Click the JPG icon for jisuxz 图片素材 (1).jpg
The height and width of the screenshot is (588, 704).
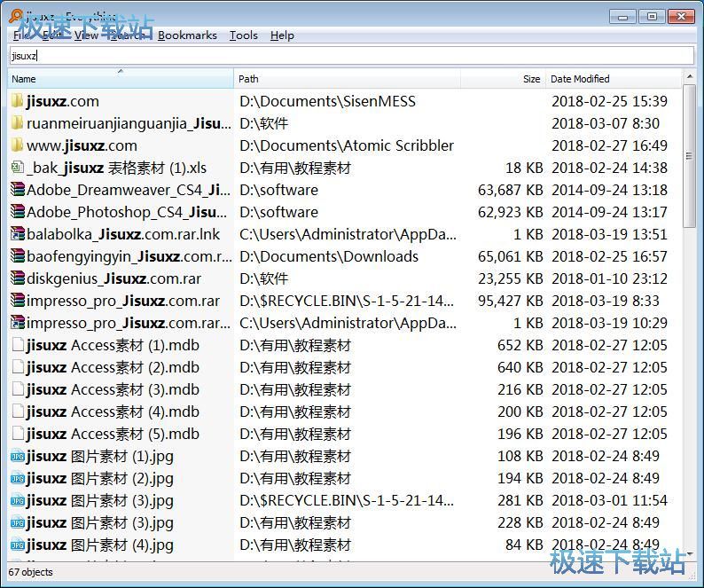[17, 456]
